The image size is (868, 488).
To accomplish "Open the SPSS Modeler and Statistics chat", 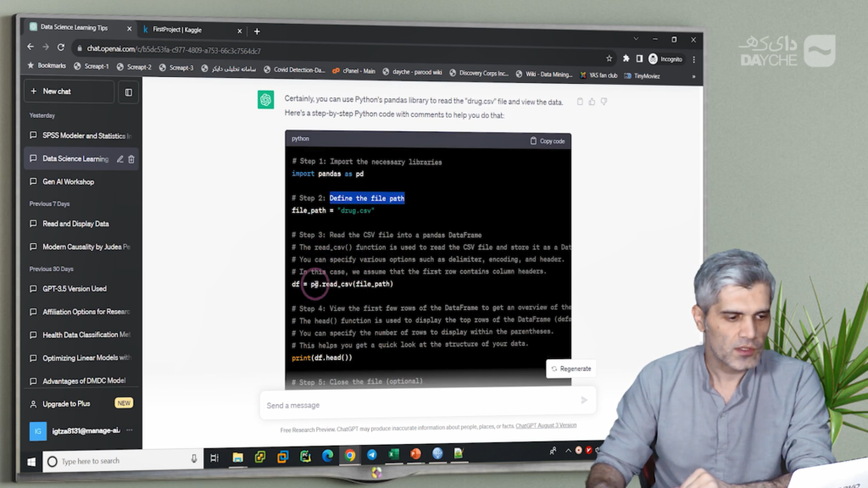I will pos(81,136).
